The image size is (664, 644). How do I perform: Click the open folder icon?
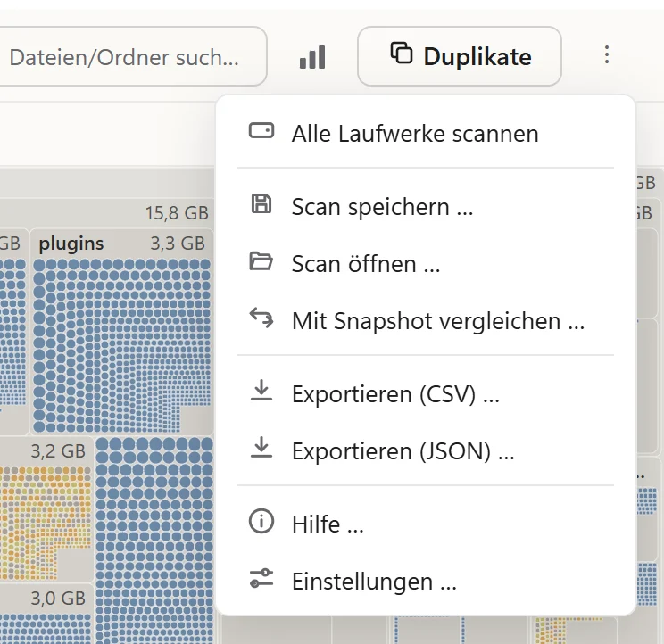261,260
